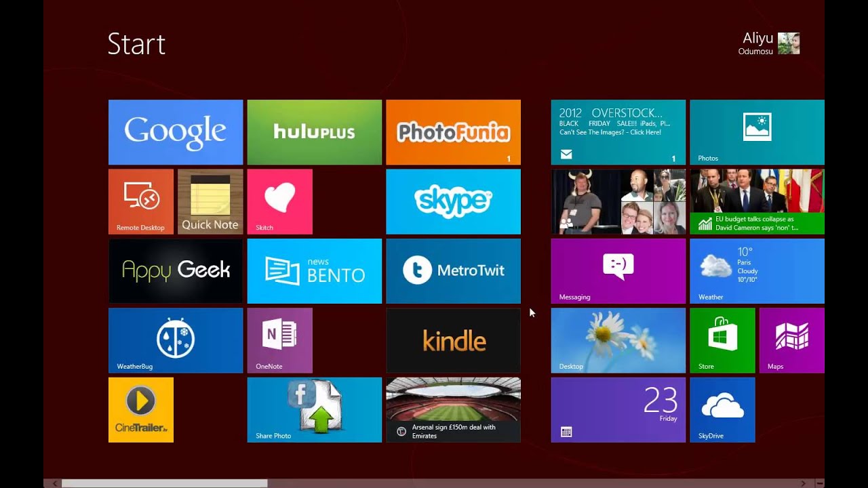The width and height of the screenshot is (868, 488).
Task: Launch the Store tile
Action: coord(723,340)
